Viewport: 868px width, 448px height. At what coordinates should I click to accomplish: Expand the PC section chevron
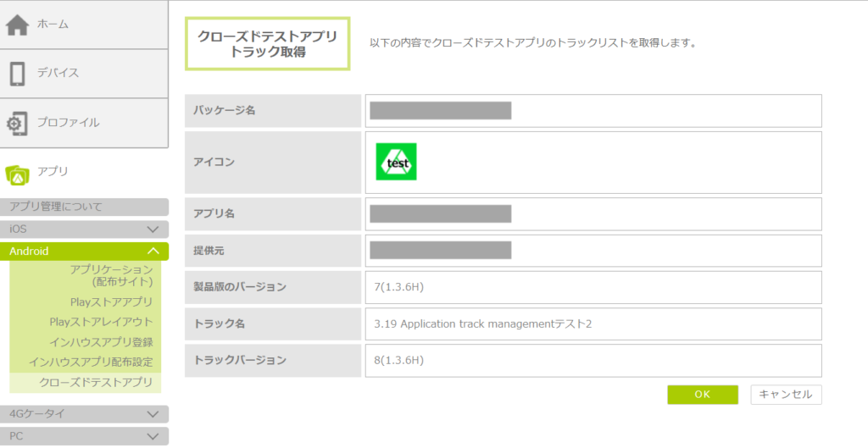coord(153,436)
